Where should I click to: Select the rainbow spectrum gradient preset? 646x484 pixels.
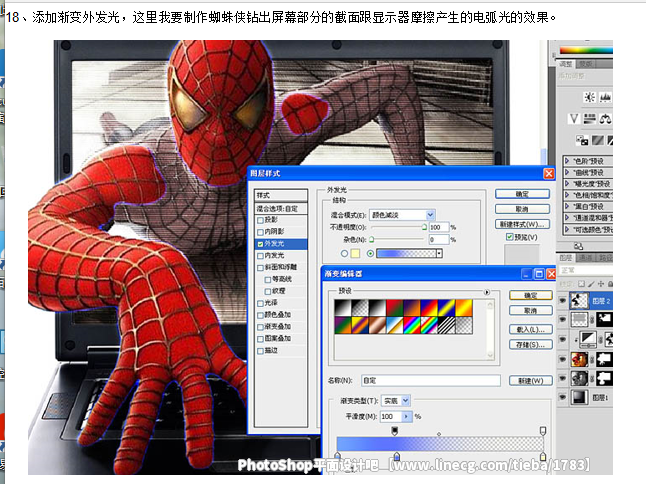[412, 325]
